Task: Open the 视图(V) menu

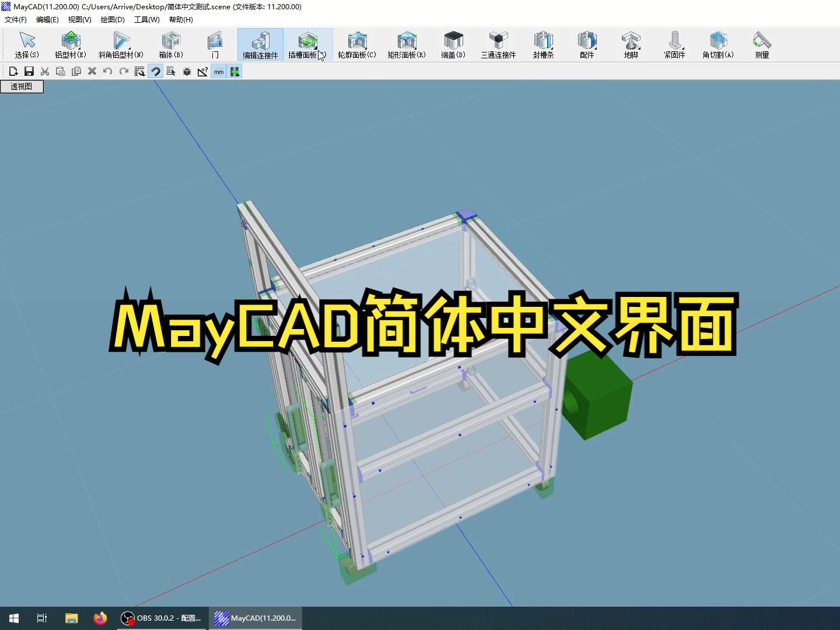Action: coord(79,19)
